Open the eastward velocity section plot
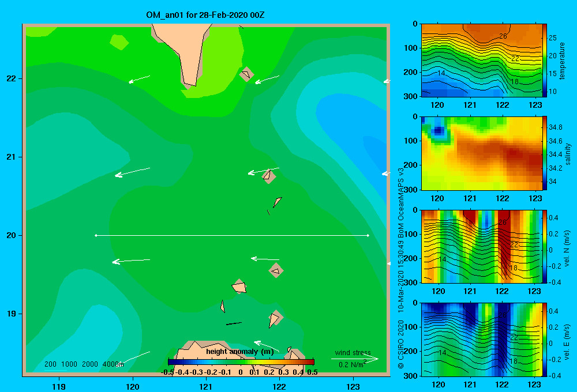 pyautogui.click(x=482, y=340)
